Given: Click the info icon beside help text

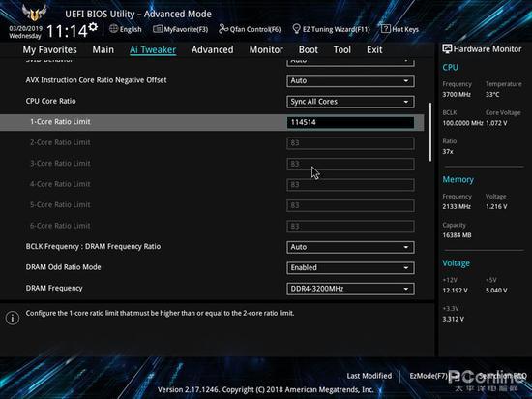Looking at the screenshot, I should coord(13,319).
